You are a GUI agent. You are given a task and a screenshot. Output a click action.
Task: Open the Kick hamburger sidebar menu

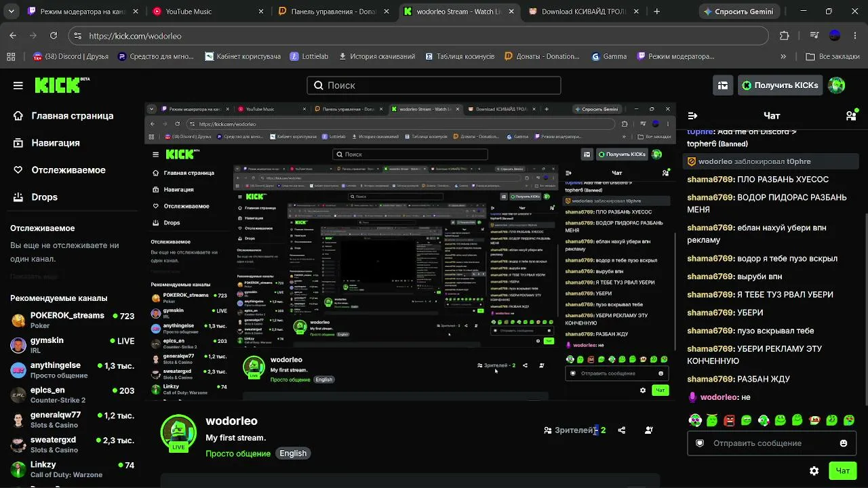click(18, 85)
